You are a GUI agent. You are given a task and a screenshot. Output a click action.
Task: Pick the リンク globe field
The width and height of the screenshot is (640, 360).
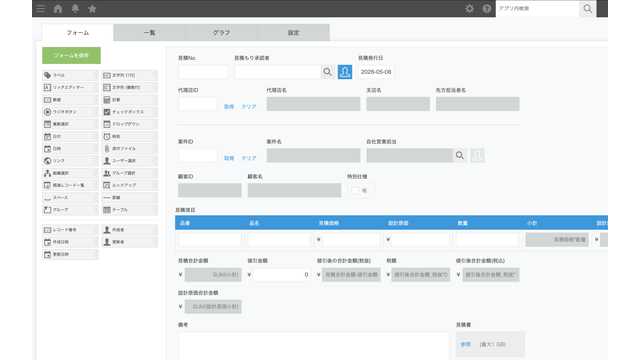point(70,161)
